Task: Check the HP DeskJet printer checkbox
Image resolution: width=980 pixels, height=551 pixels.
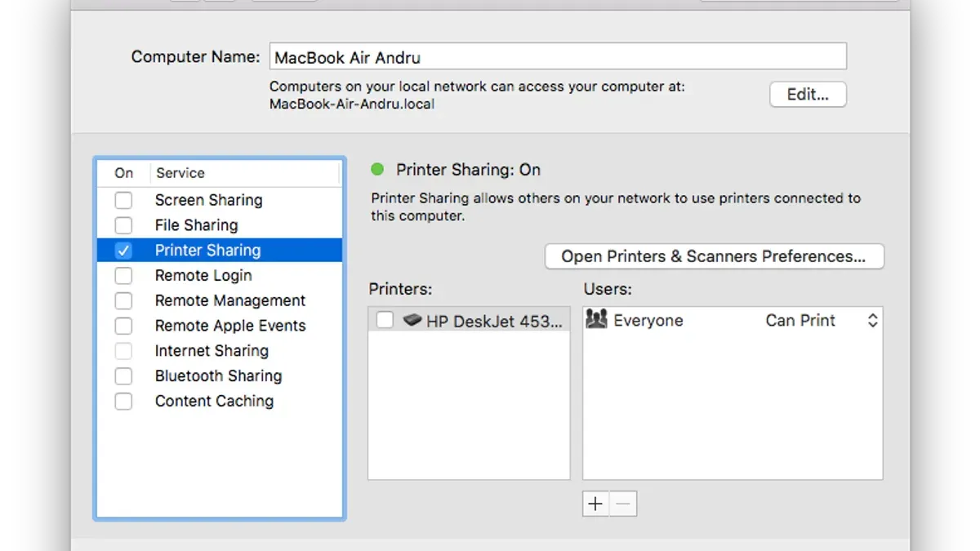Action: click(385, 321)
